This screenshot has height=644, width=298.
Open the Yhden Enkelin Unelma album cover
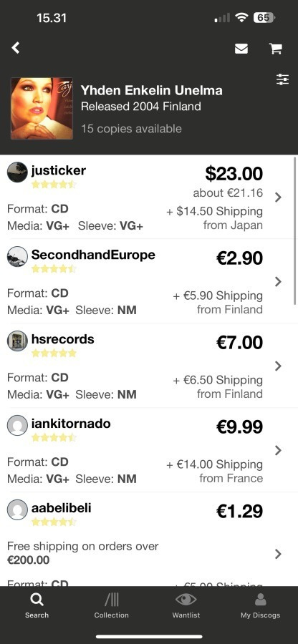42,109
